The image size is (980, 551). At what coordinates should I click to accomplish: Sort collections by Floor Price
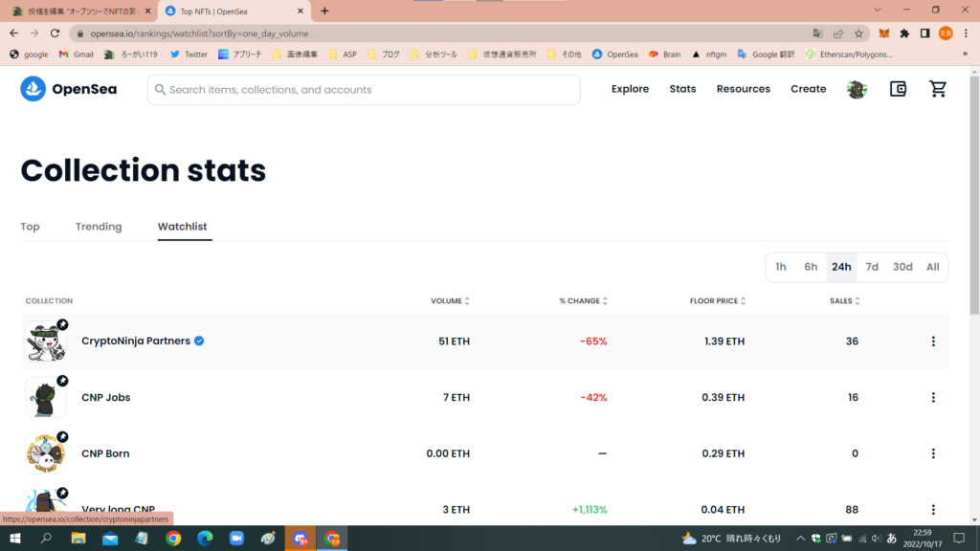click(718, 301)
